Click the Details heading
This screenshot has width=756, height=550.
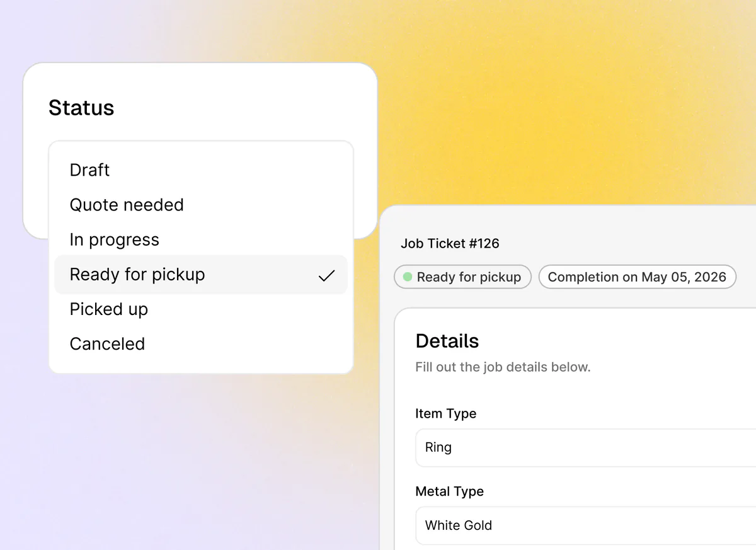pos(447,341)
